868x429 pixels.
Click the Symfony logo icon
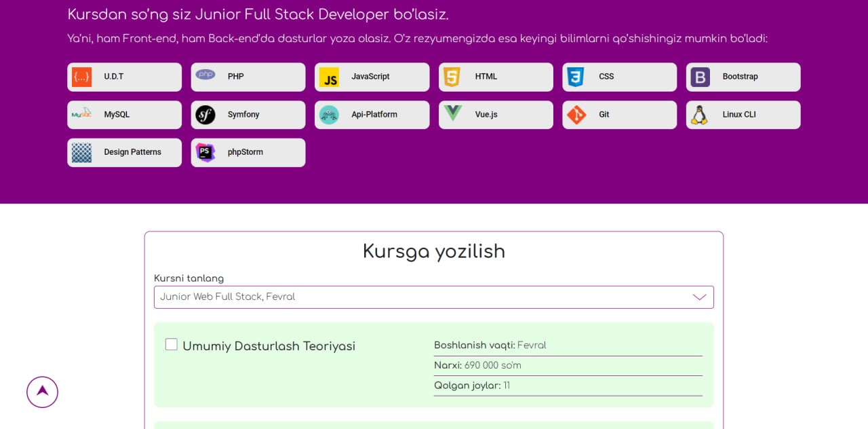[205, 114]
